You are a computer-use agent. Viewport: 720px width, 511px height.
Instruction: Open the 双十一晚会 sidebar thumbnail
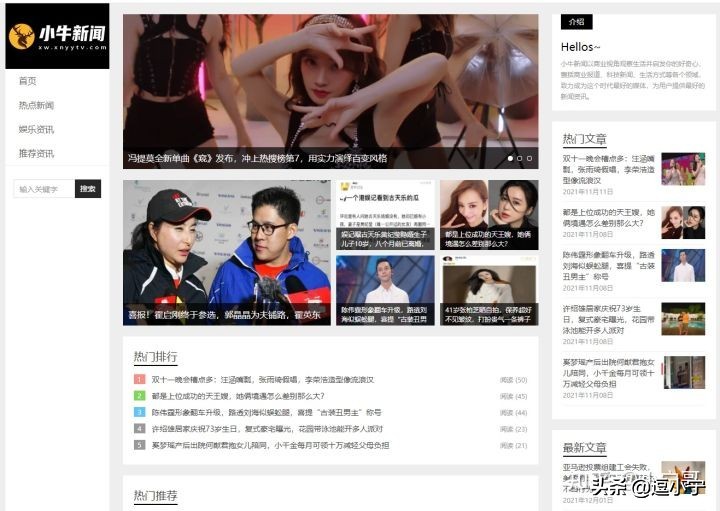(683, 169)
